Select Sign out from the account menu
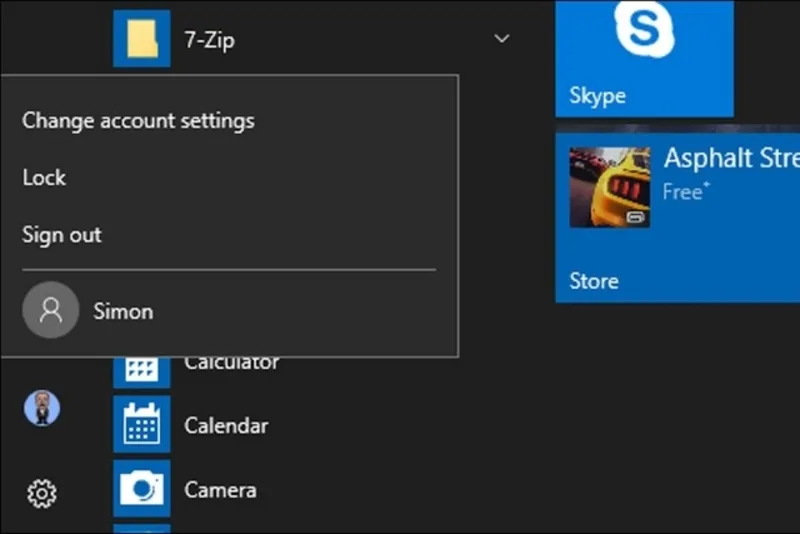 (62, 235)
